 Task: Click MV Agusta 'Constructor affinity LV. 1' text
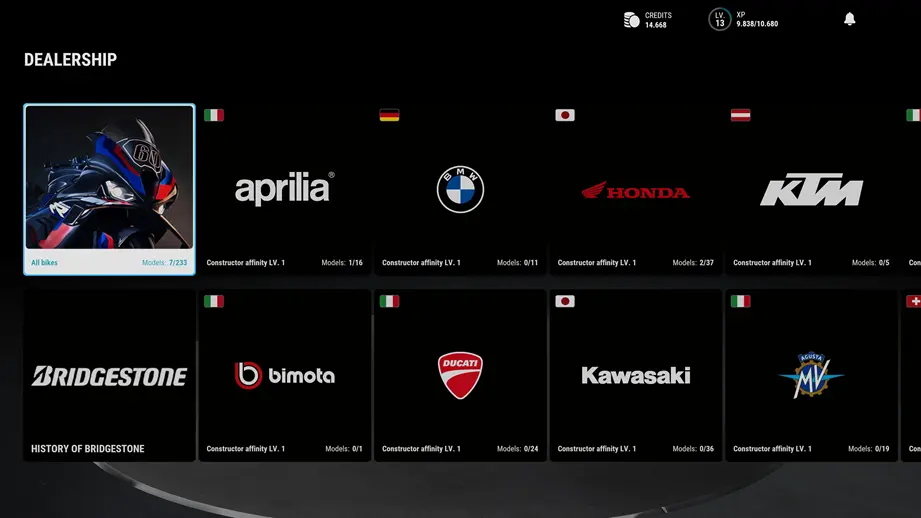pos(772,449)
